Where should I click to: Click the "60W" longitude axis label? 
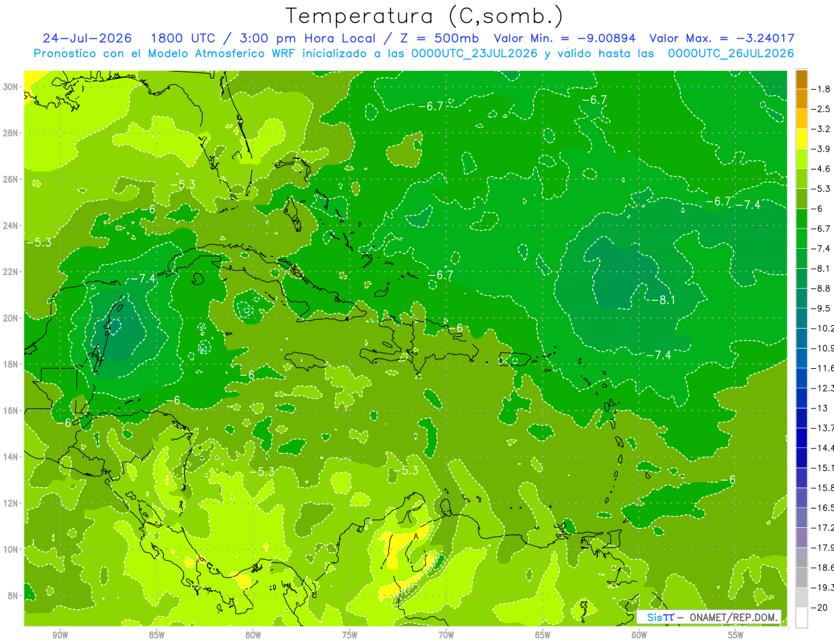point(639,635)
